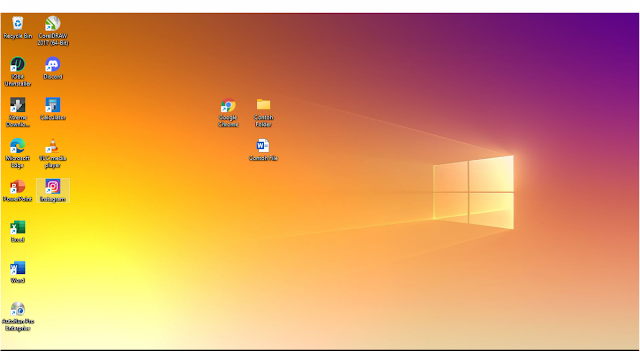The width and height of the screenshot is (640, 360).
Task: Select the Recycle Bin desktop icon
Action: coord(18,27)
